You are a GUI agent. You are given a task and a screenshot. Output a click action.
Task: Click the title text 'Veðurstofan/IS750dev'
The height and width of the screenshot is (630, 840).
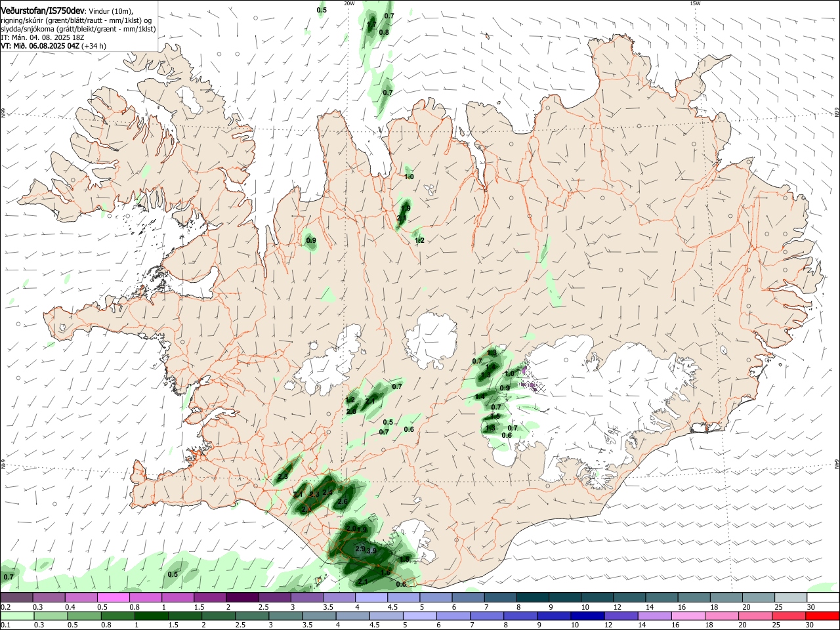coord(43,10)
